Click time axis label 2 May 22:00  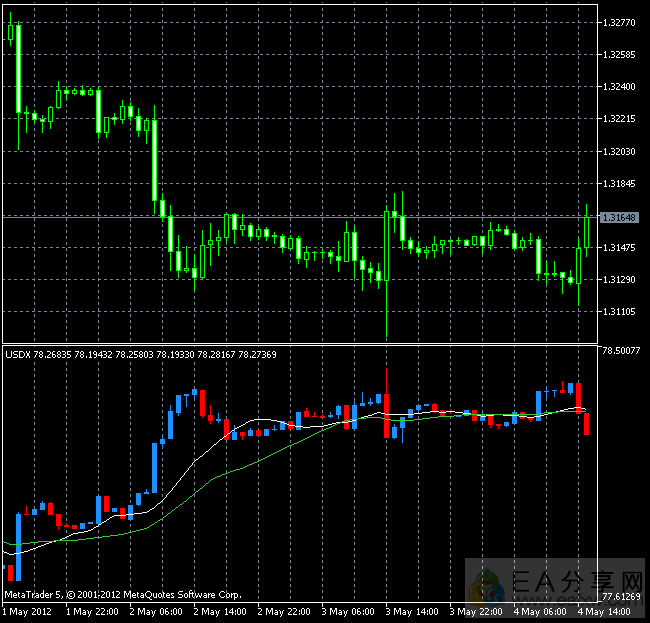point(284,612)
